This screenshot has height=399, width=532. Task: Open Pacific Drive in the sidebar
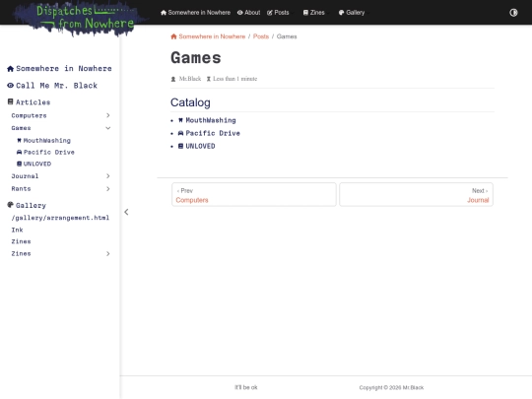49,152
